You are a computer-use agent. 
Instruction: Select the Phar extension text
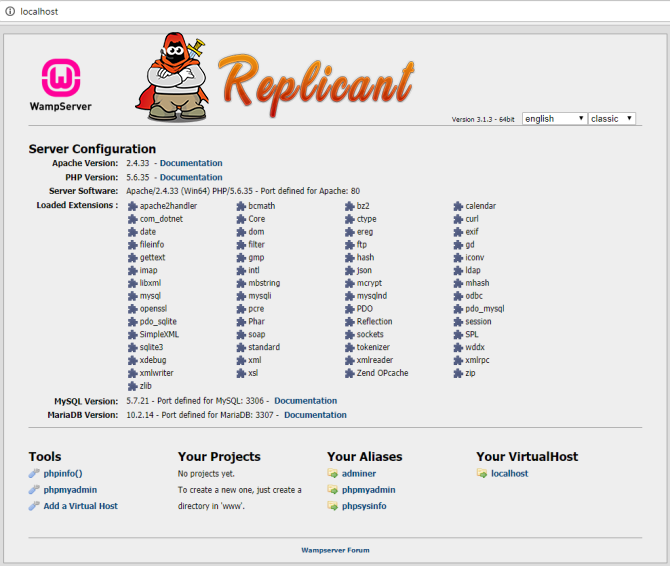[256, 321]
